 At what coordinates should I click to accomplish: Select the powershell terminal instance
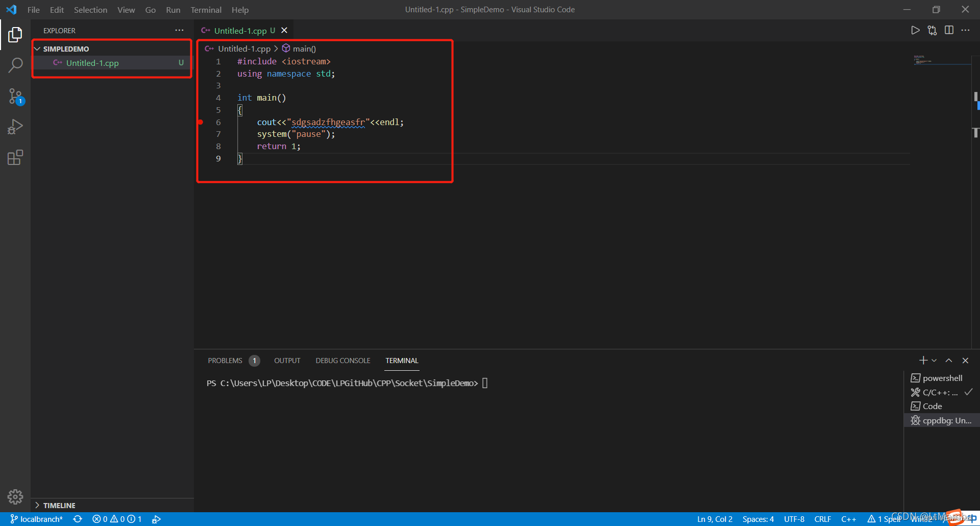[942, 378]
